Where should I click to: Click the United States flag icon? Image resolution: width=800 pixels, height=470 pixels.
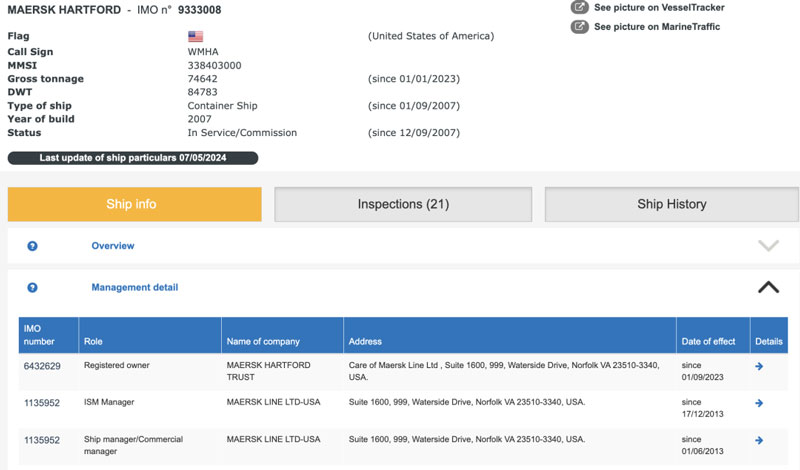pos(195,36)
